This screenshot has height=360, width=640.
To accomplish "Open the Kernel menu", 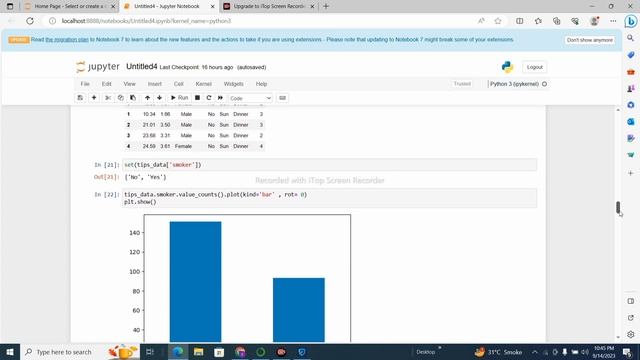I will pos(203,84).
